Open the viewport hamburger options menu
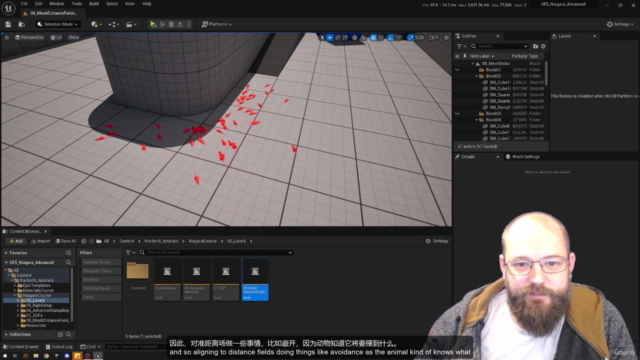This screenshot has height=360, width=640. click(7, 38)
